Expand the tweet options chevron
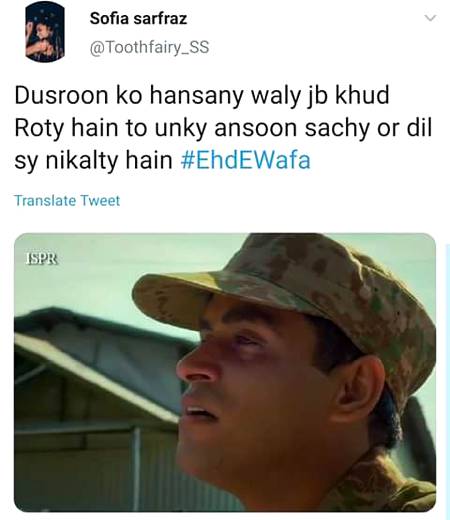450x520 pixels. coord(431,18)
